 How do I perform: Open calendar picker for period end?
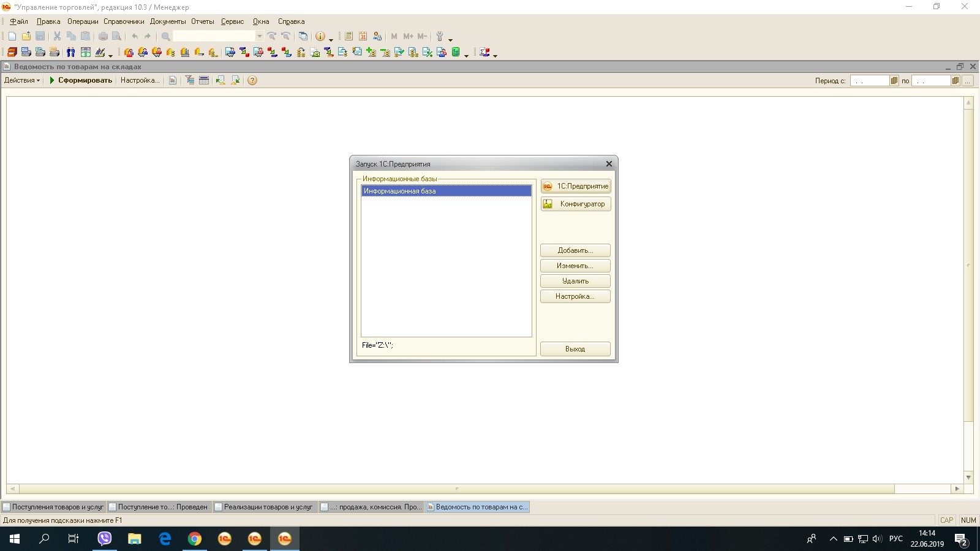pos(956,80)
